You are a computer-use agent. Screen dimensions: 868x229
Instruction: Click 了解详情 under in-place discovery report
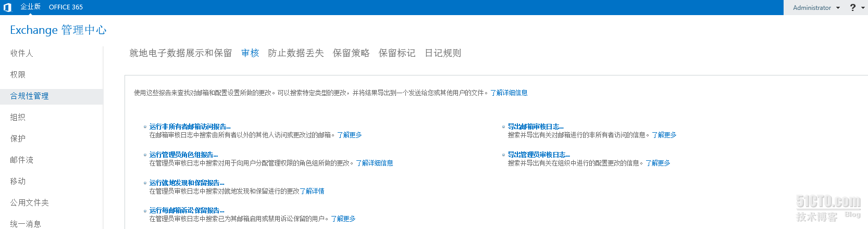click(312, 191)
